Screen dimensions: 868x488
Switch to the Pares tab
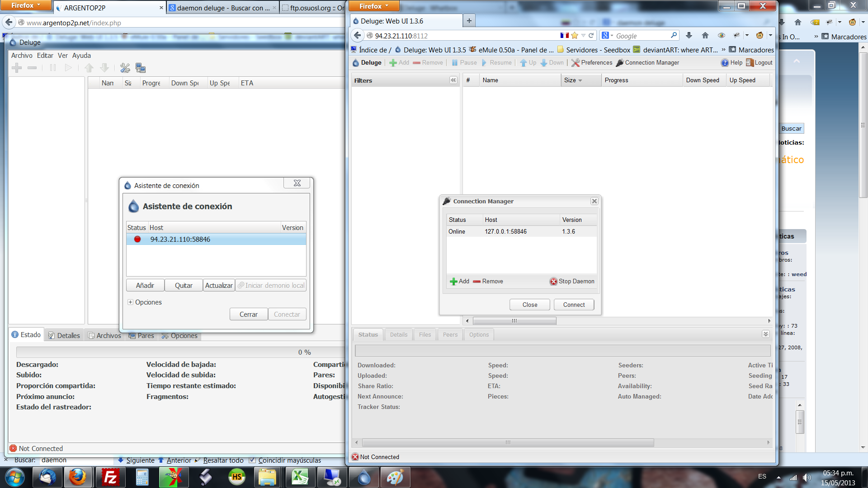(141, 335)
